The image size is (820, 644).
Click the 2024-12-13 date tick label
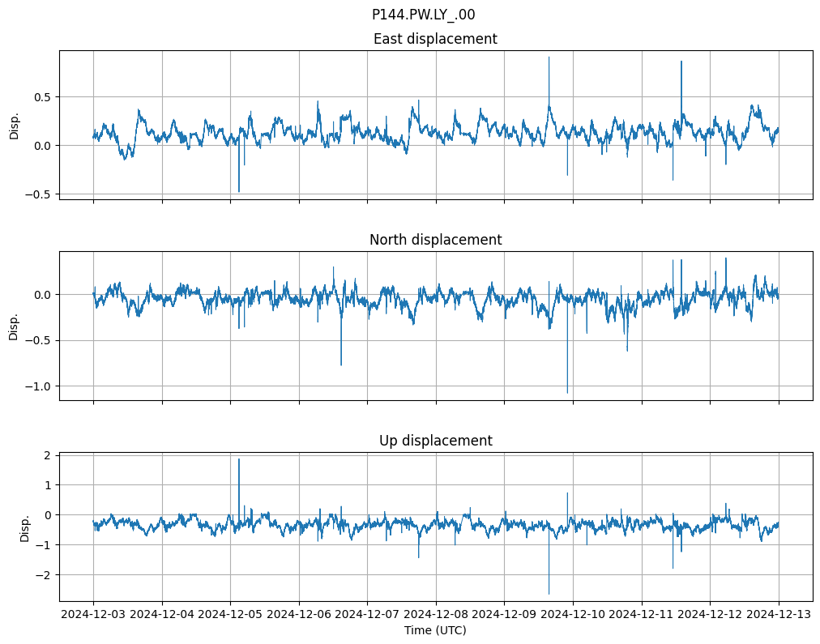tap(779, 615)
